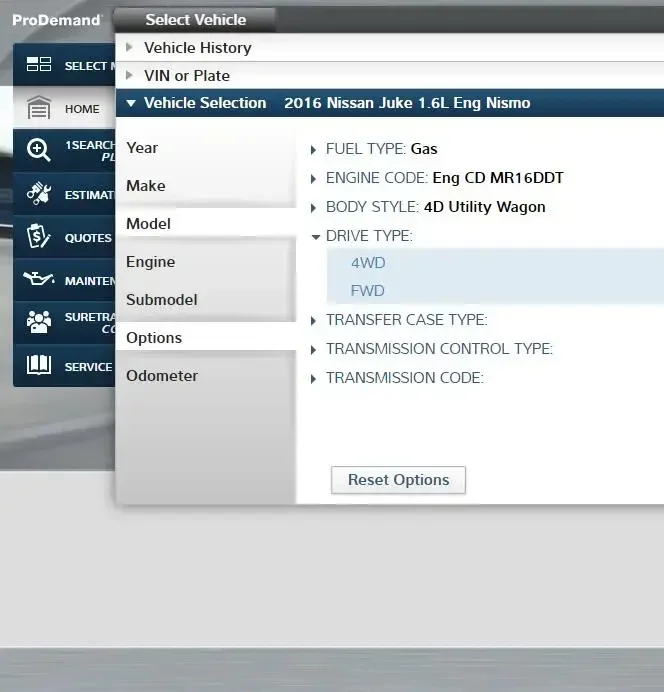Select the Make tab

click(x=205, y=186)
